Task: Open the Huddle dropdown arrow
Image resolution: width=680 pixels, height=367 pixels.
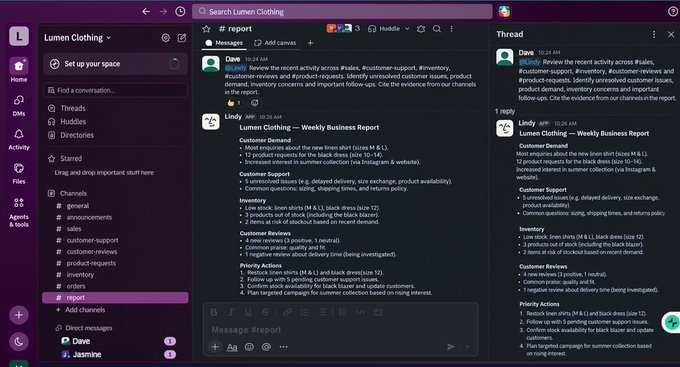Action: [x=407, y=29]
